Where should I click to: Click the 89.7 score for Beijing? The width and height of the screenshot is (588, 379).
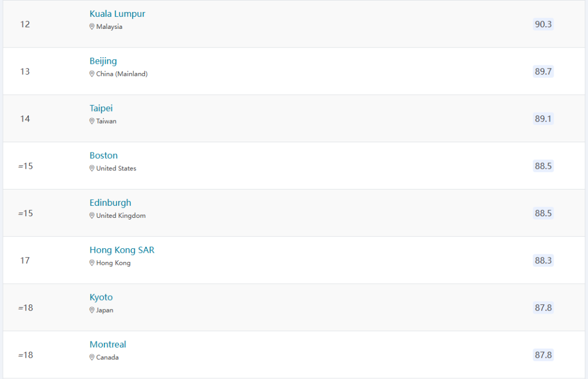click(543, 72)
